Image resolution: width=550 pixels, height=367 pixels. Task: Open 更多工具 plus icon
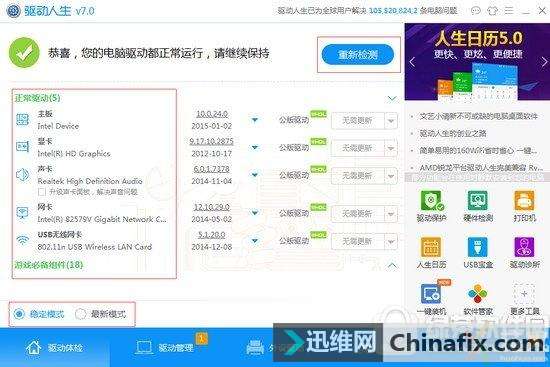click(524, 299)
